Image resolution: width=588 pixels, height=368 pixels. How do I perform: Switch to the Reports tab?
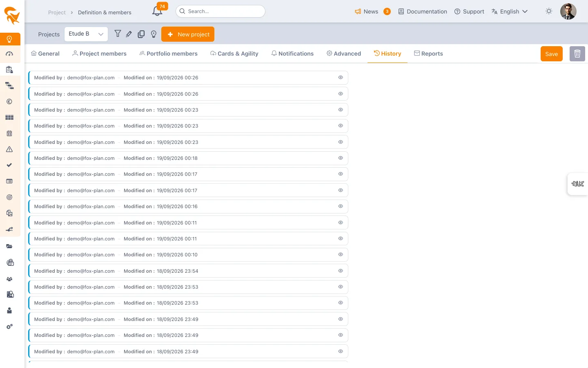(x=428, y=54)
